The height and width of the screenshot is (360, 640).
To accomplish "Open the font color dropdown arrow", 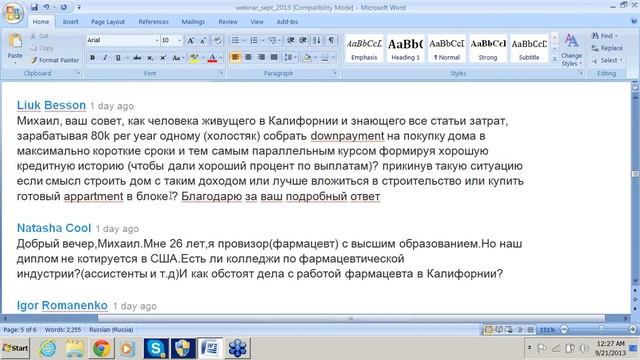I will coord(221,58).
